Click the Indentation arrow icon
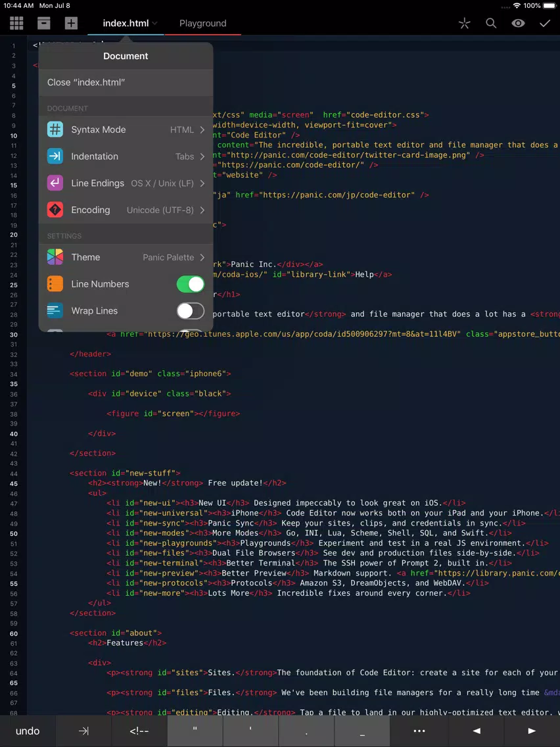 55,157
